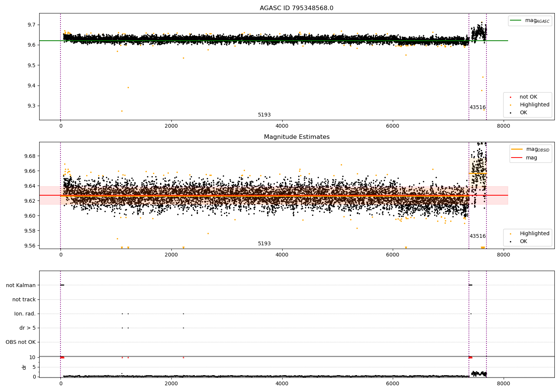Viewport: 560px width, 392px height.
Task: Select the mag OBSID legend label
Action: pos(538,149)
